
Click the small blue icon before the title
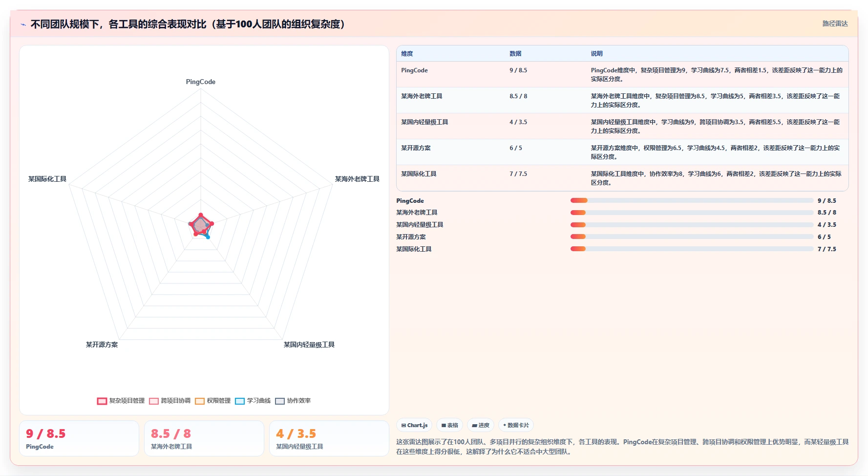point(23,24)
